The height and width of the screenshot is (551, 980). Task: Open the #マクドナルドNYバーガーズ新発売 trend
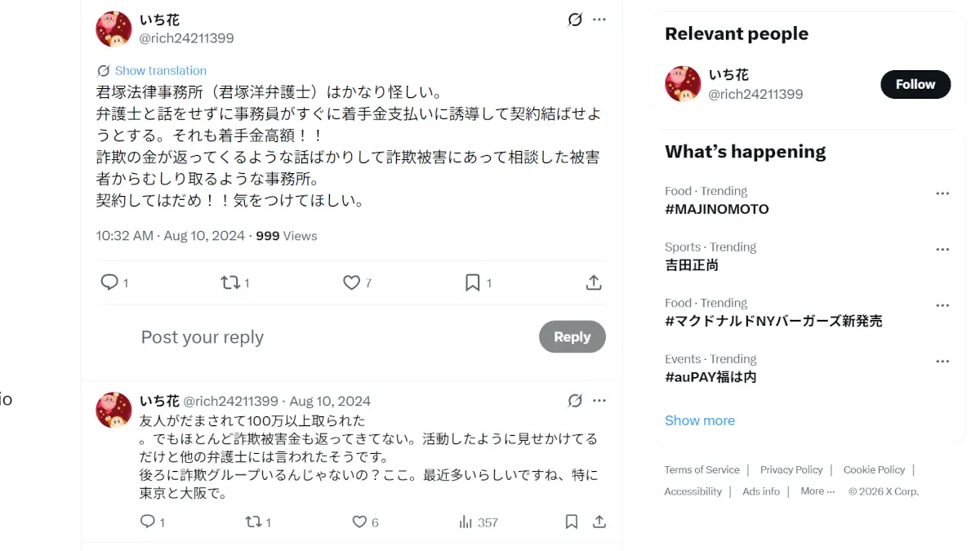pos(773,321)
